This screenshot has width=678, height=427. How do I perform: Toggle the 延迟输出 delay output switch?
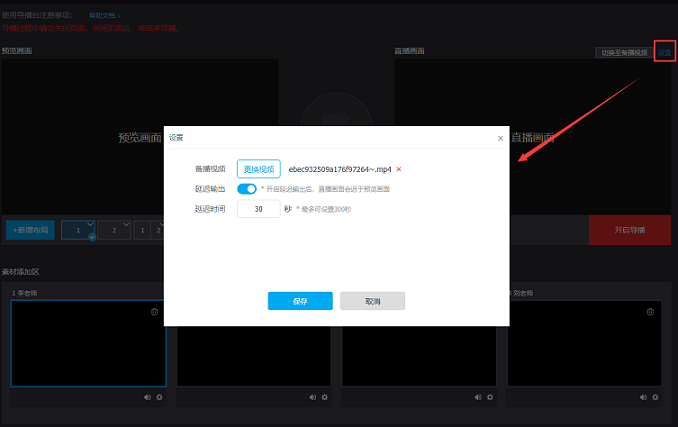coord(246,188)
